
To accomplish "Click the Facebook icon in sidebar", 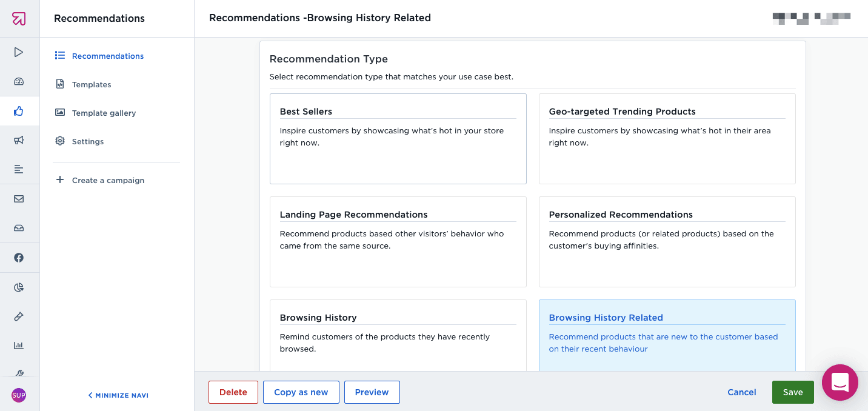I will coord(19,258).
